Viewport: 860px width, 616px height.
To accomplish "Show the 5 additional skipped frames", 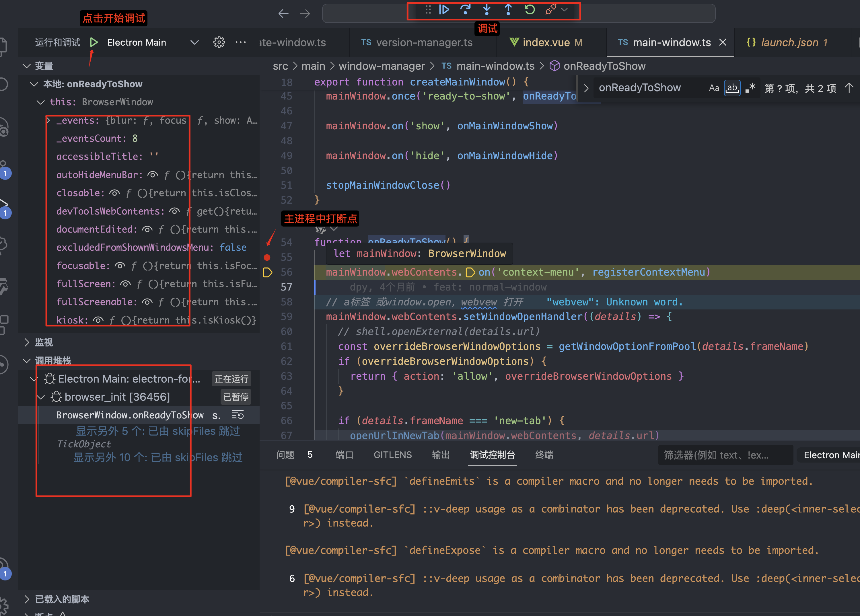I will 158,431.
